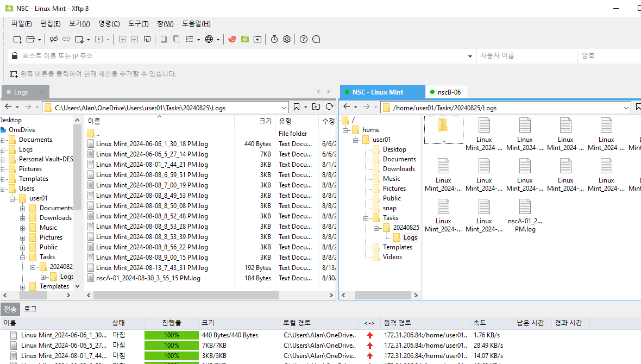This screenshot has width=641, height=364.
Task: Click the disconnect broken-link toolbar icon
Action: [x=54, y=39]
